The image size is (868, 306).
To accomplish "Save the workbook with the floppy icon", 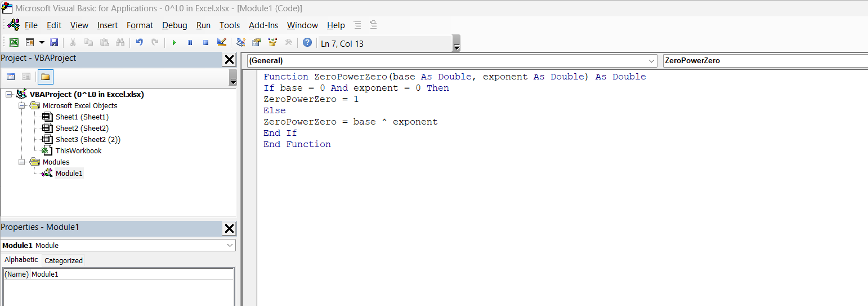I will tap(54, 43).
